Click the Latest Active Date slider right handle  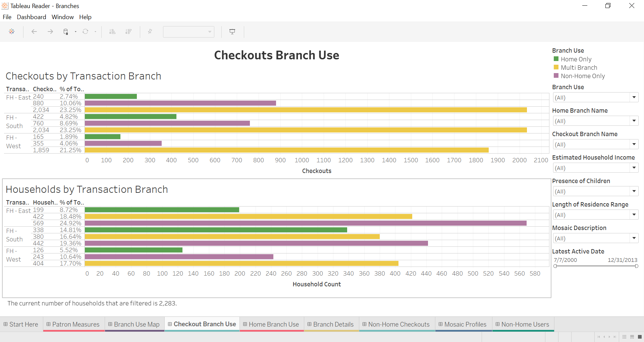click(x=637, y=266)
